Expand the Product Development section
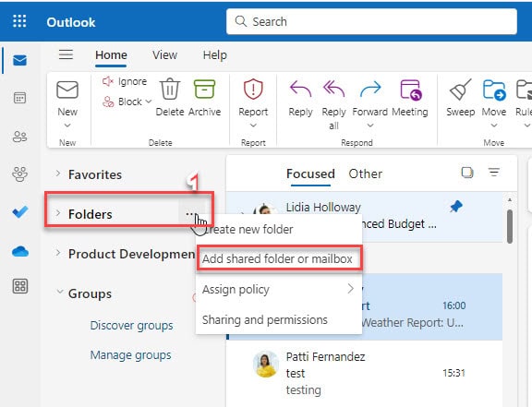The image size is (532, 407). coord(58,253)
